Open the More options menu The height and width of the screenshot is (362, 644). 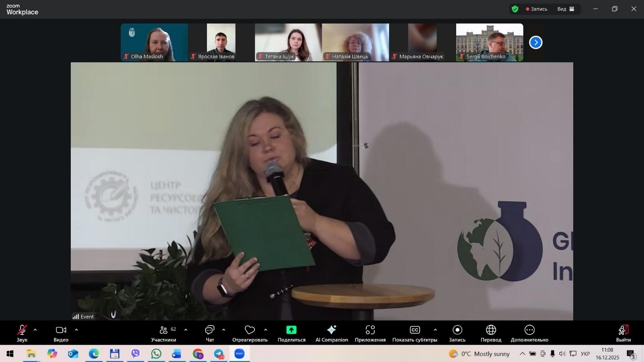tap(529, 330)
